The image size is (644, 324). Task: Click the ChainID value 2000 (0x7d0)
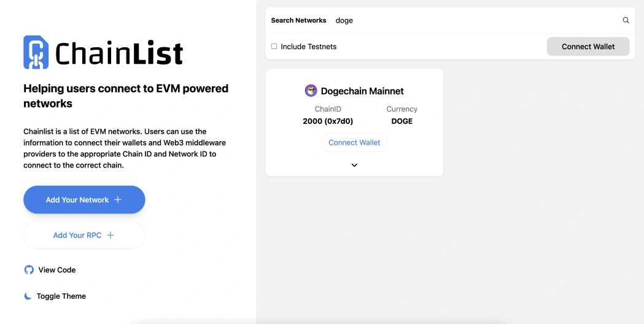pyautogui.click(x=328, y=121)
